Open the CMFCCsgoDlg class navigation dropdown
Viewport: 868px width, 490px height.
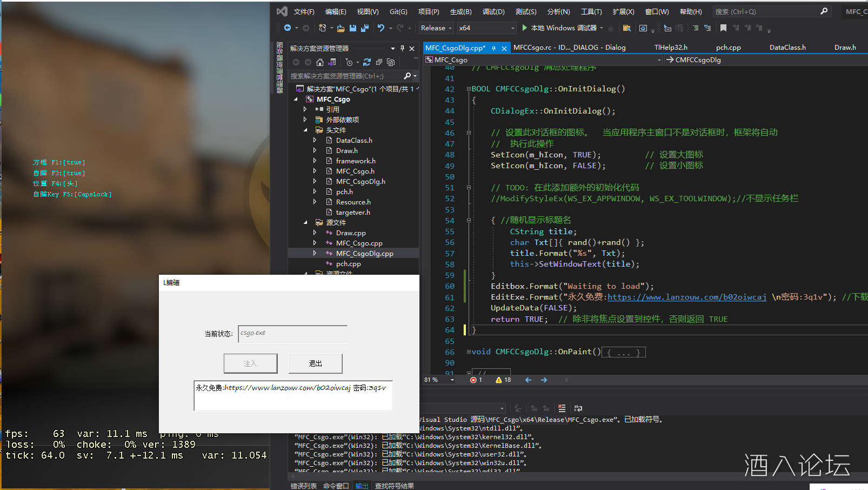[767, 60]
